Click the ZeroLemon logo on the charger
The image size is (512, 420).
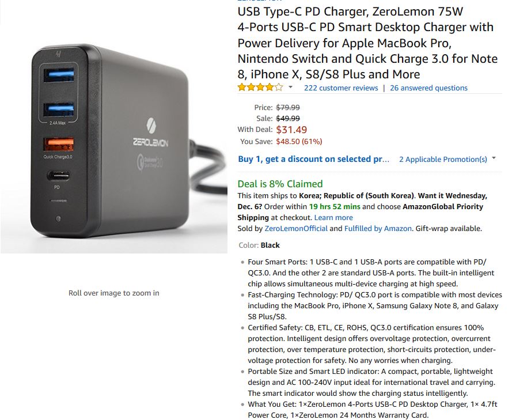tap(151, 133)
